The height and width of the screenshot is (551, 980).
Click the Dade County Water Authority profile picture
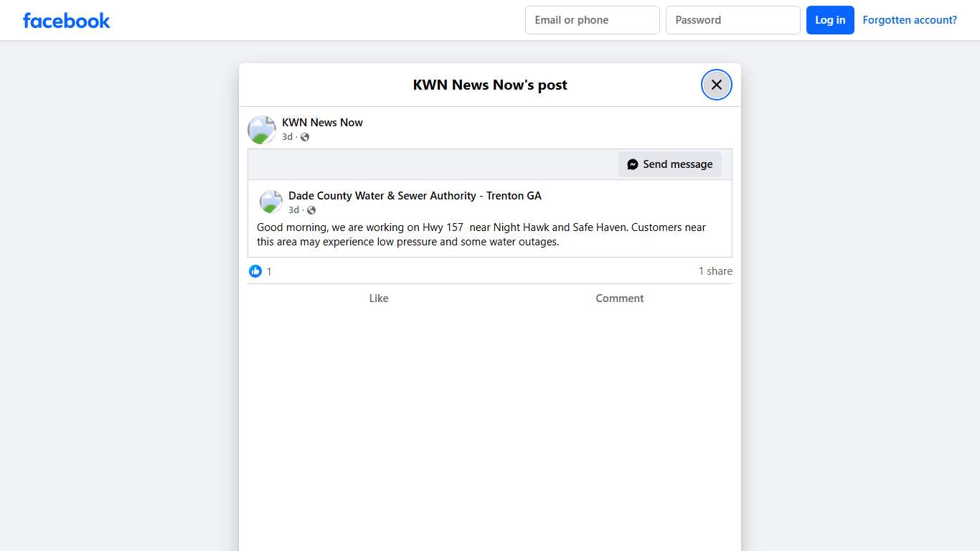point(271,202)
